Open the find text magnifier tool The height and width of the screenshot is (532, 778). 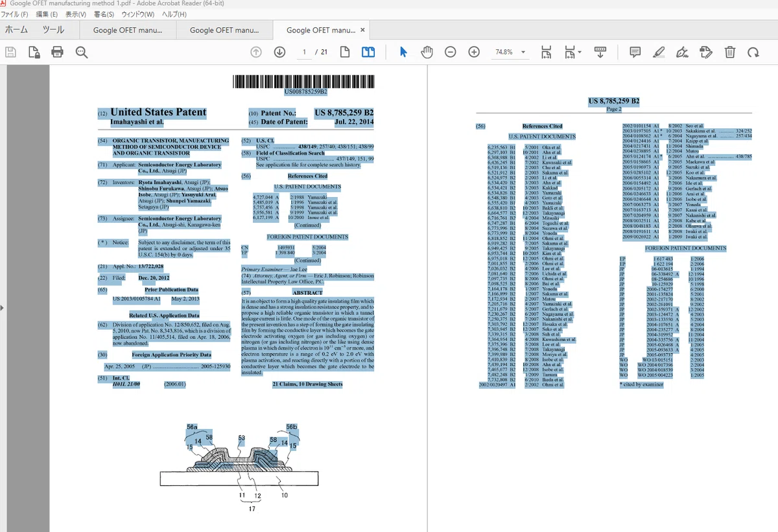click(81, 52)
